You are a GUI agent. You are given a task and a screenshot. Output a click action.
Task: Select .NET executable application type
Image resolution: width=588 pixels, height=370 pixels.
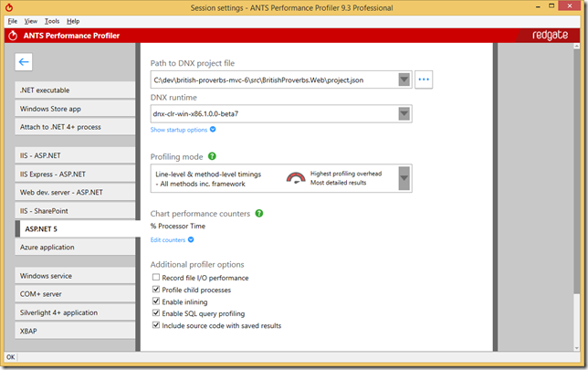(75, 90)
